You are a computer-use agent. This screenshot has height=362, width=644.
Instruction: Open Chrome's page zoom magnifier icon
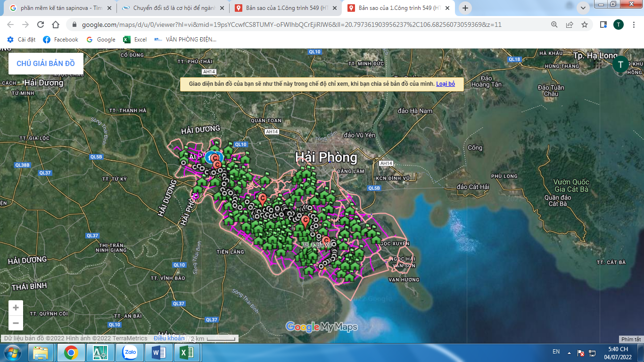coord(554,25)
